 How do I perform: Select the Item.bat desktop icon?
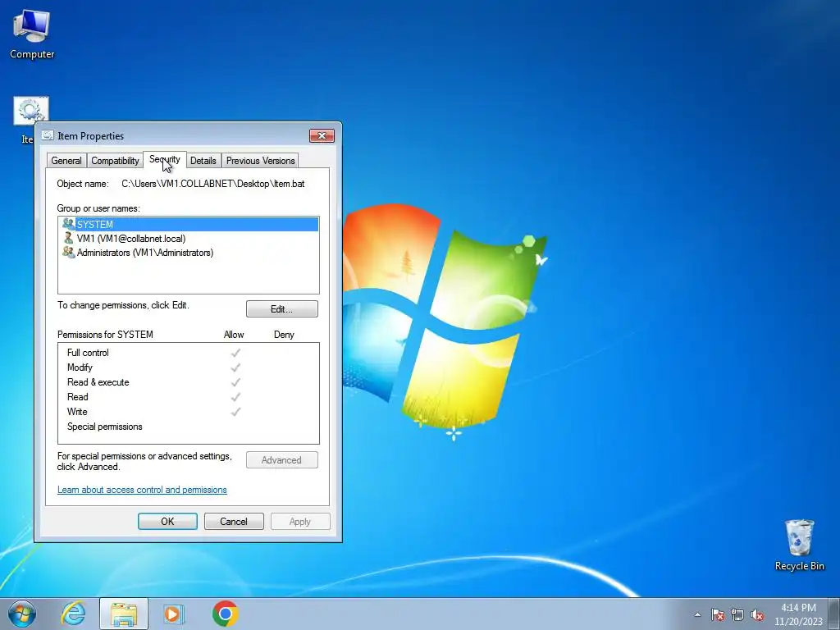[x=30, y=111]
